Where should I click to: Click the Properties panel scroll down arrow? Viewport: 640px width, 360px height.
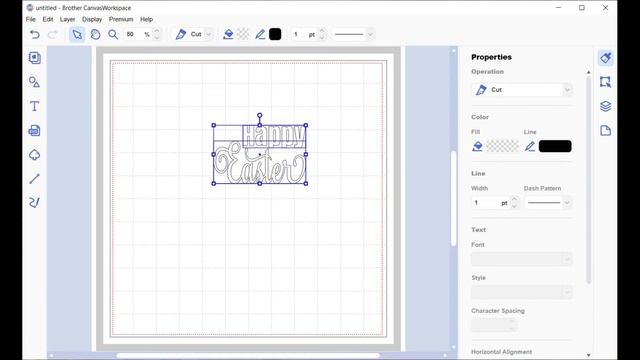coord(588,355)
